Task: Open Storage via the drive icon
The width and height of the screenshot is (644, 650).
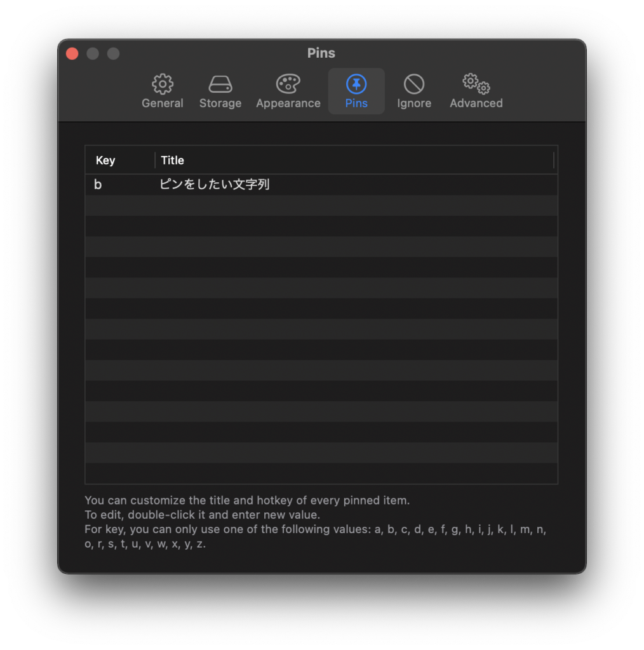Action: [220, 84]
